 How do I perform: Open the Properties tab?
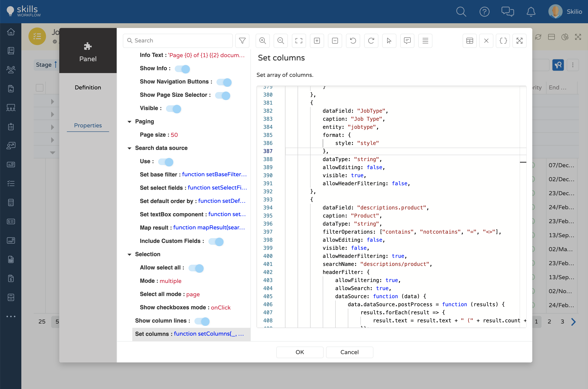tap(88, 125)
